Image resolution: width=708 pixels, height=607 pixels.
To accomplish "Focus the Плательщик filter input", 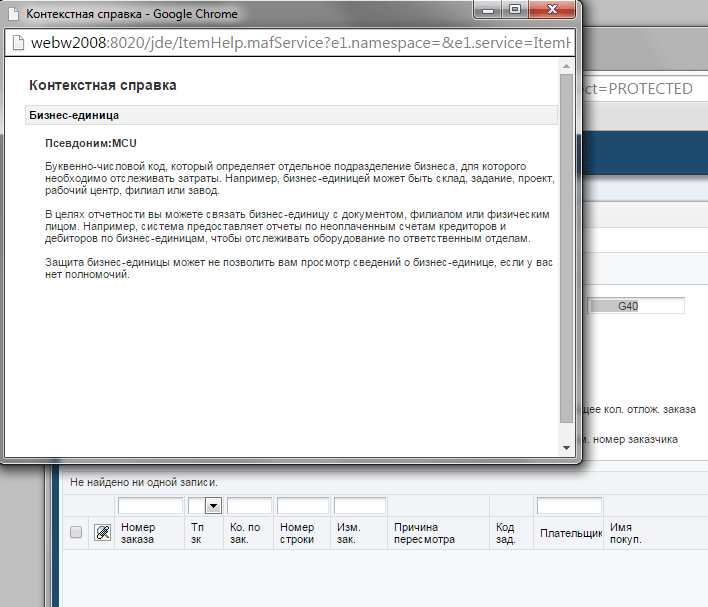I will [x=568, y=506].
